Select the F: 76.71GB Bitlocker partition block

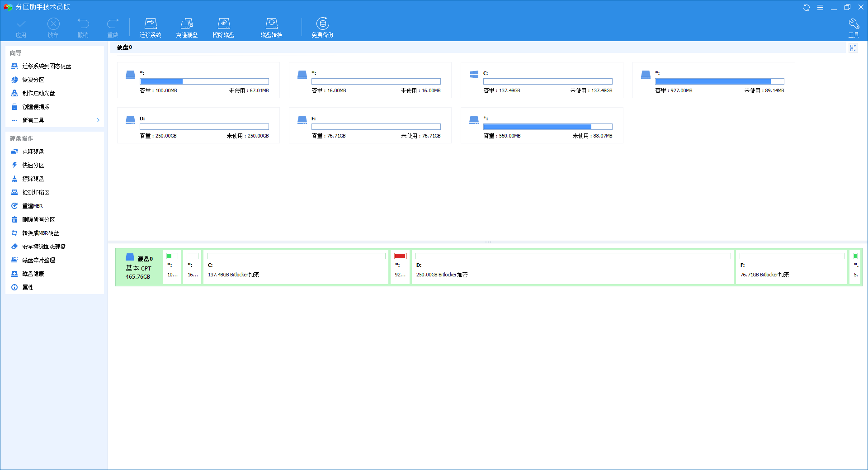pos(791,267)
